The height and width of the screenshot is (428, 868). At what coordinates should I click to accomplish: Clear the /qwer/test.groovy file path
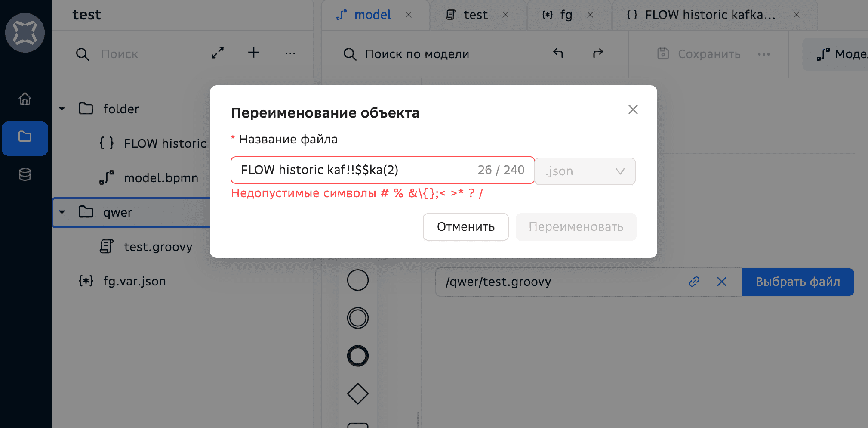click(721, 282)
